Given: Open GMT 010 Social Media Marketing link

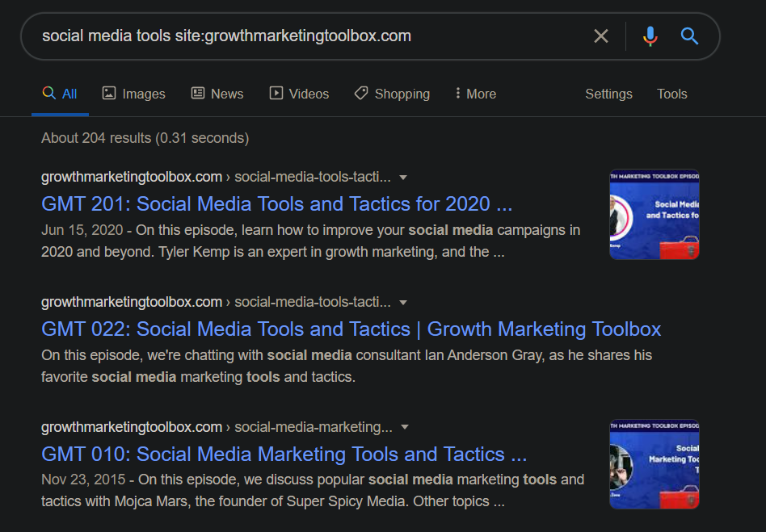Looking at the screenshot, I should coord(284,454).
